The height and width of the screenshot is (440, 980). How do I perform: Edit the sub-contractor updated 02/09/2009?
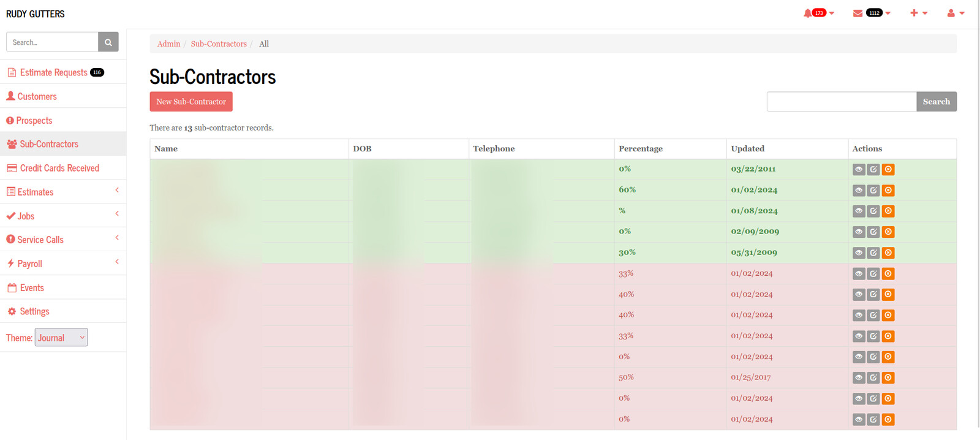(x=873, y=232)
